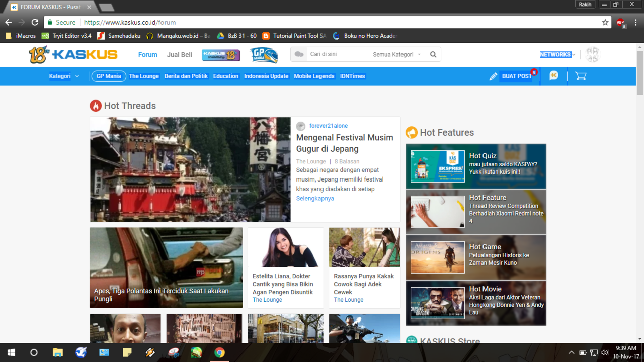Open Berita dan Politik category
Viewport: 644px width, 362px height.
pos(186,76)
